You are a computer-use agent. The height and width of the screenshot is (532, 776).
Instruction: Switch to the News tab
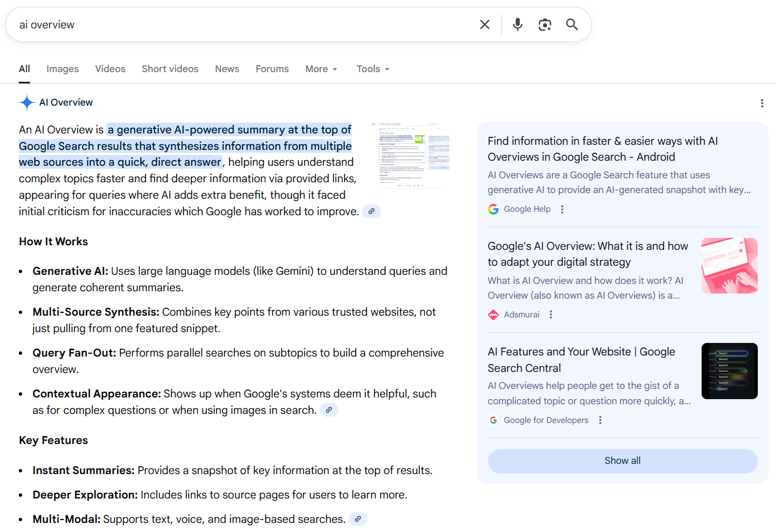pyautogui.click(x=227, y=69)
